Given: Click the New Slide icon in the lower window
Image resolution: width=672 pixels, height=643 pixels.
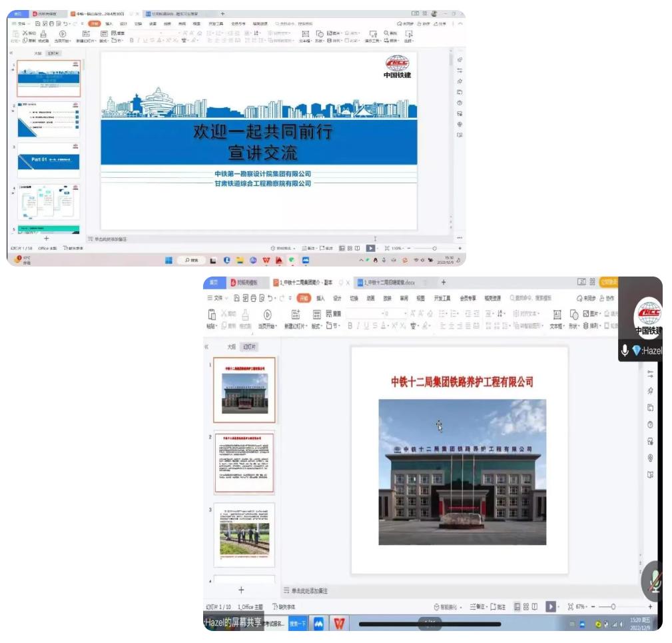Looking at the screenshot, I should 296,315.
